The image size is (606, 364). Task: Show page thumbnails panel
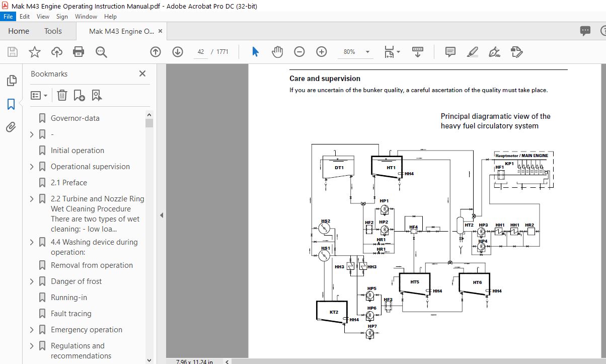11,81
